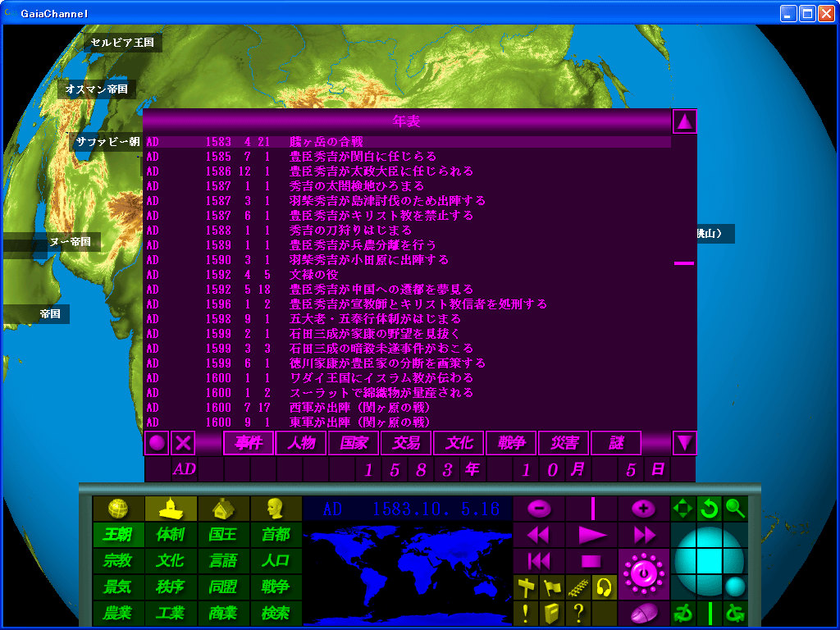The image size is (840, 630).
Task: Click the chronology scrollbar position marker
Action: pyautogui.click(x=684, y=263)
